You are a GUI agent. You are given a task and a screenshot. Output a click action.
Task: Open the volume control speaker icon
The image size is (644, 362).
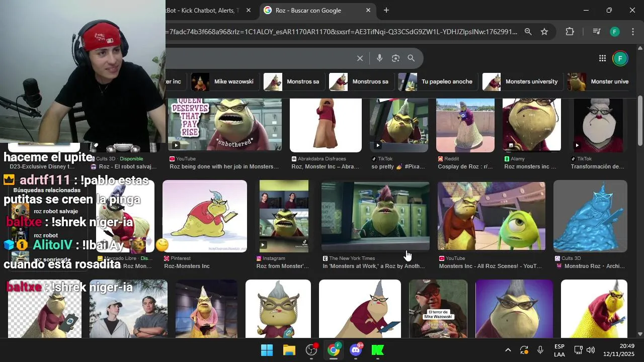(x=591, y=350)
